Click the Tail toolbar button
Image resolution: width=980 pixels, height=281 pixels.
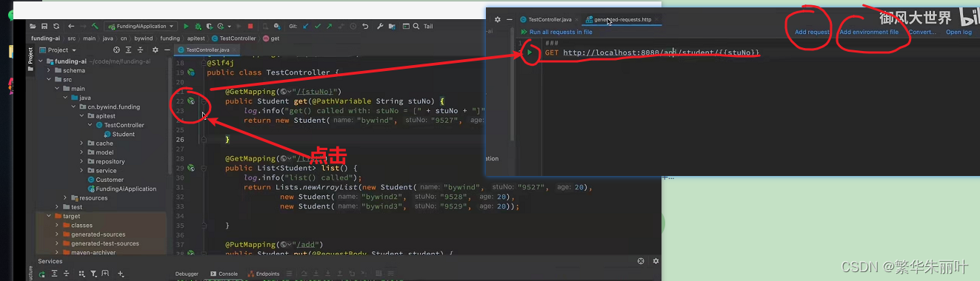point(428,27)
